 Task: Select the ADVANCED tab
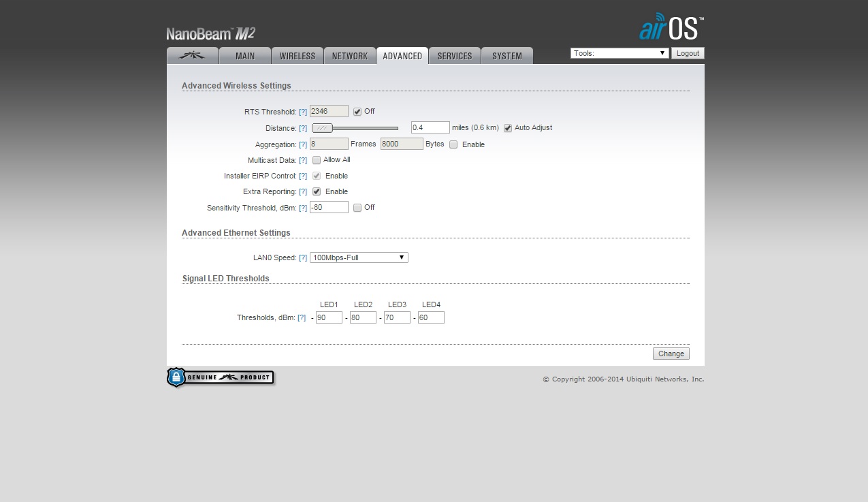(x=402, y=56)
